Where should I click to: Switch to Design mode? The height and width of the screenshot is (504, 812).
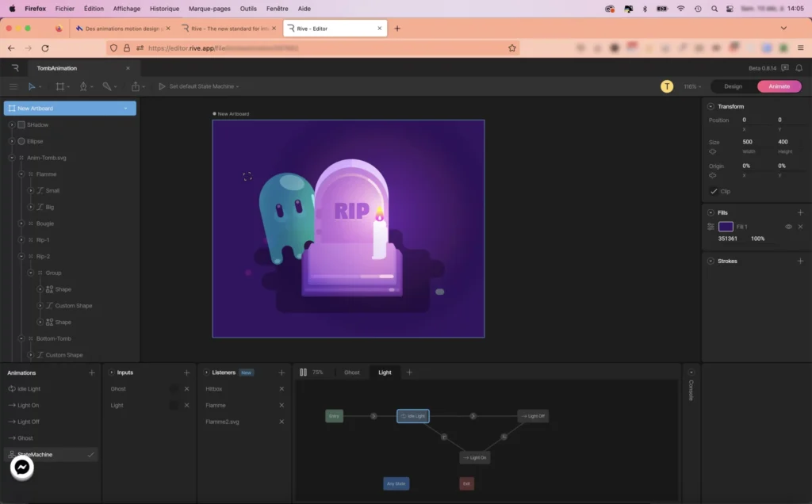click(x=733, y=86)
